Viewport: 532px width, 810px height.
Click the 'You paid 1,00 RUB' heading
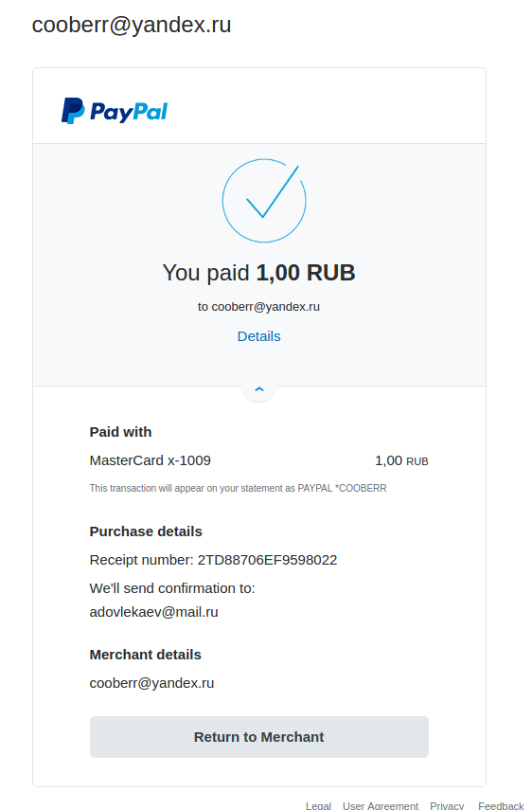(x=259, y=273)
